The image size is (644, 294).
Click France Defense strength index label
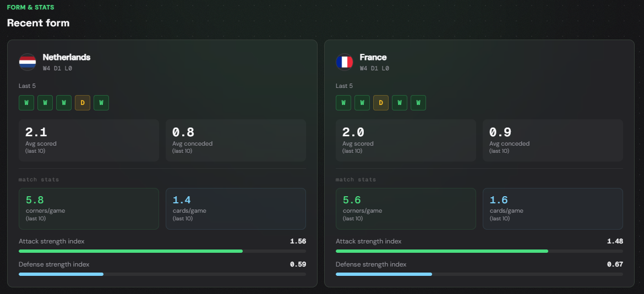click(372, 264)
